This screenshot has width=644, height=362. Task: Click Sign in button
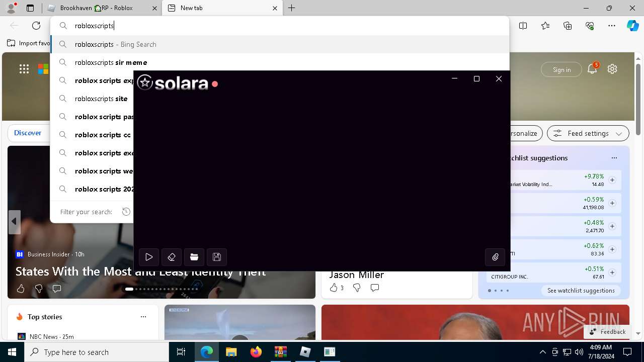561,69
